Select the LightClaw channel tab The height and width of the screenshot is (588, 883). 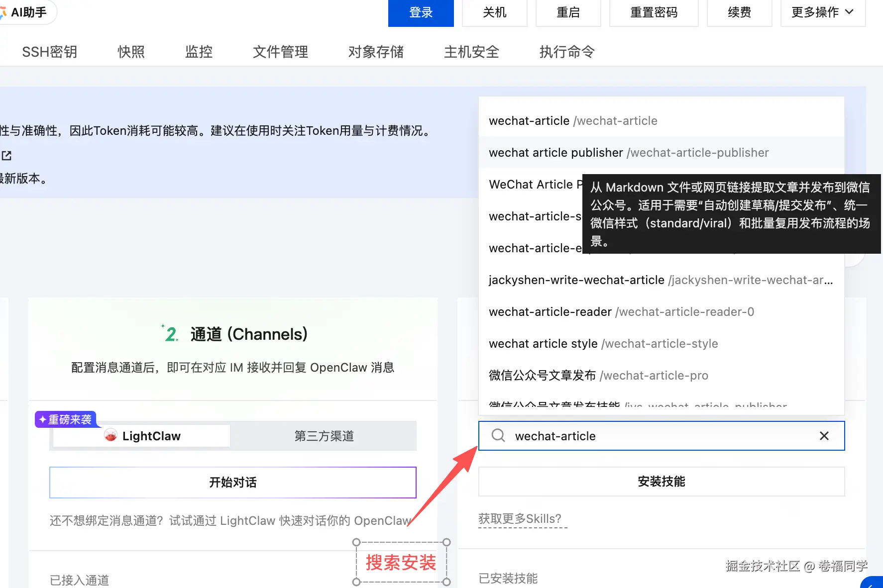pyautogui.click(x=142, y=436)
